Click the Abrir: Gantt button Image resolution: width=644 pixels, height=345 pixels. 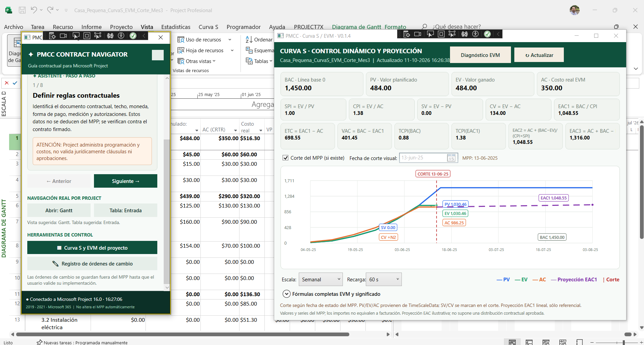pos(59,210)
